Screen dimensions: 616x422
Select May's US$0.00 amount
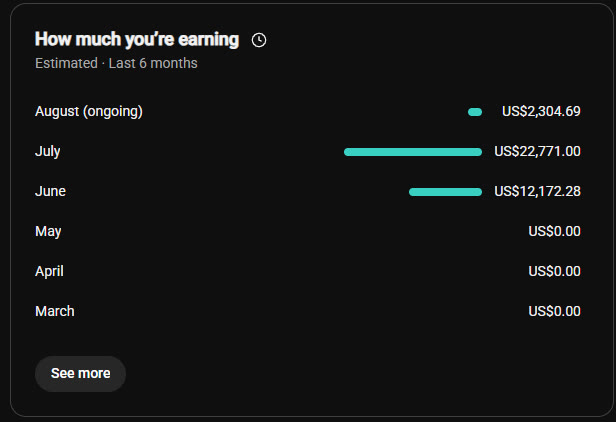coord(554,231)
